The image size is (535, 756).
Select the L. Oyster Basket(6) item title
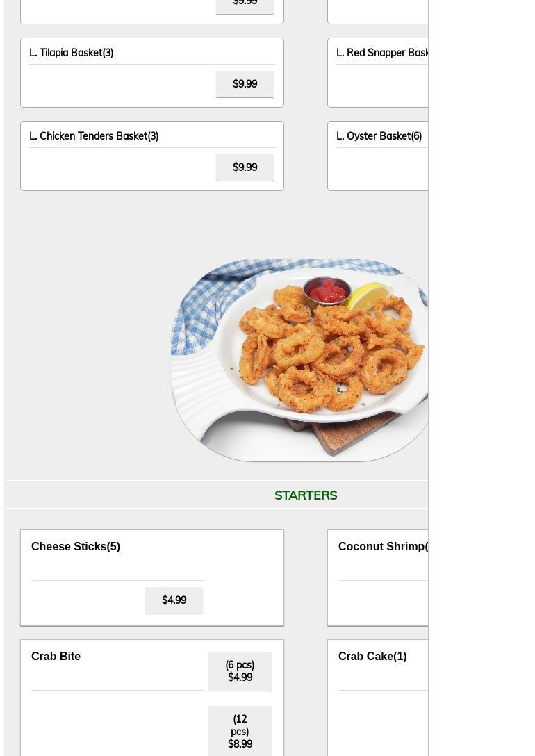[379, 136]
